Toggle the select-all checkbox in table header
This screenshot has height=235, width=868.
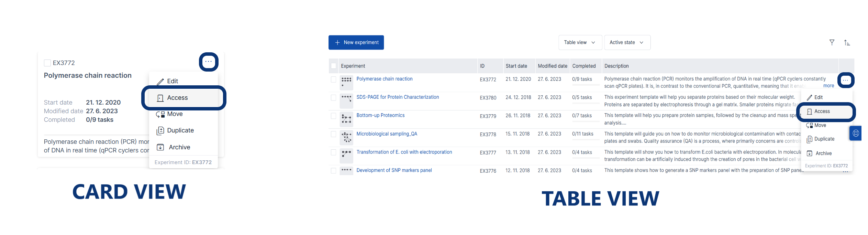[x=333, y=66]
